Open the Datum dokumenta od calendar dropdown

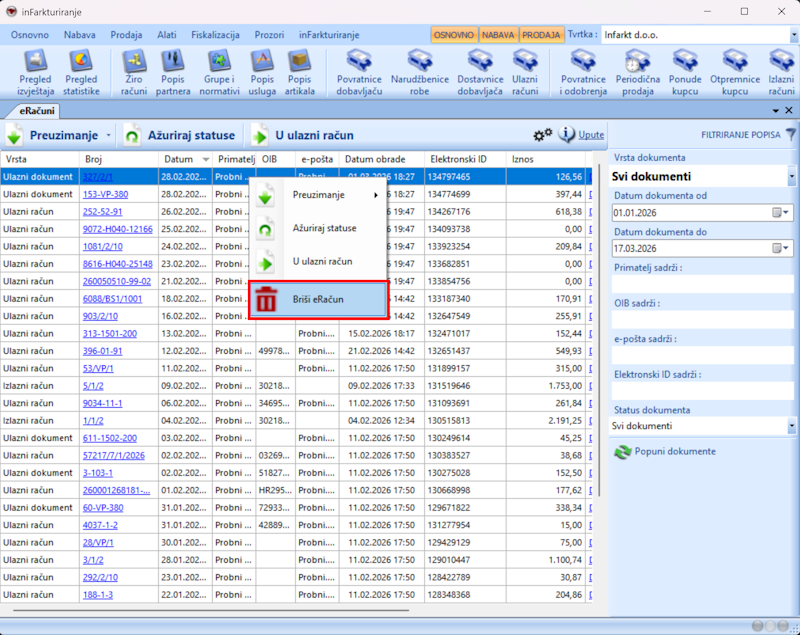(x=781, y=213)
